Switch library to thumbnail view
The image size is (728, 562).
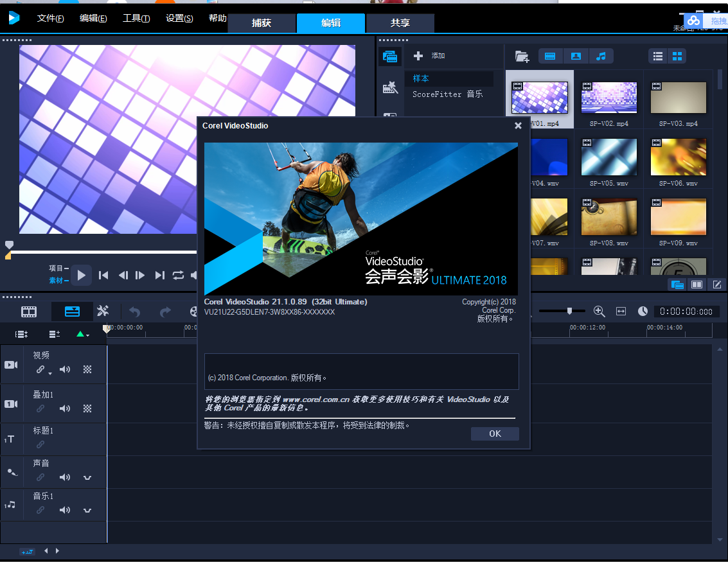tap(677, 56)
